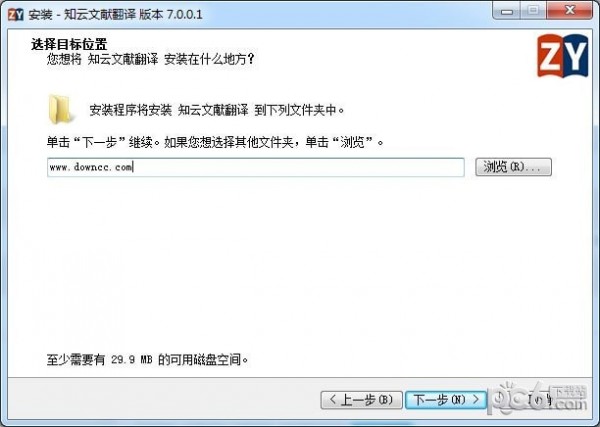Click the text 安装程序将安装 知云文献翻译 到下列文件夹中
This screenshot has width=600, height=427.
pyautogui.click(x=217, y=110)
